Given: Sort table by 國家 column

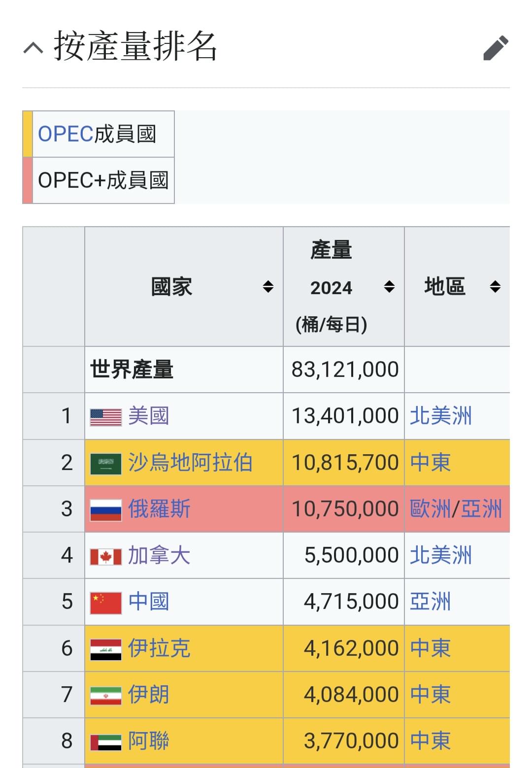Looking at the screenshot, I should (x=268, y=287).
